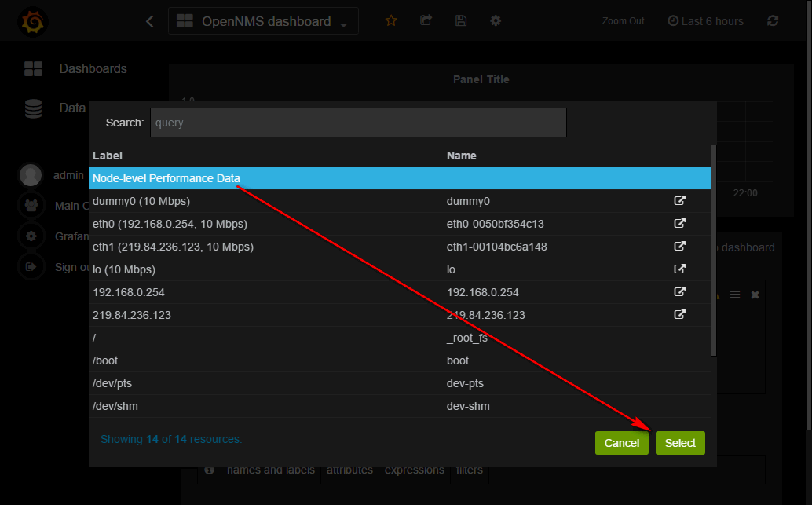Open external link for 192.168.0.254 row
Image resolution: width=812 pixels, height=505 pixels.
coord(679,291)
